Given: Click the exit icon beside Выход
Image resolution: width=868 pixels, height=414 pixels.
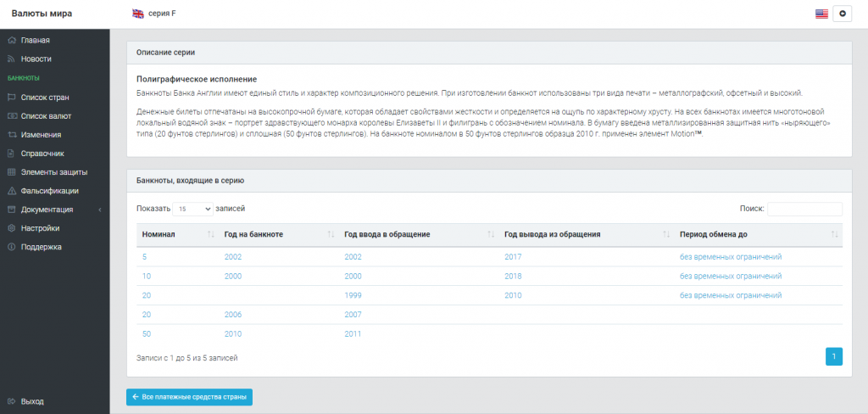Looking at the screenshot, I should pos(11,401).
